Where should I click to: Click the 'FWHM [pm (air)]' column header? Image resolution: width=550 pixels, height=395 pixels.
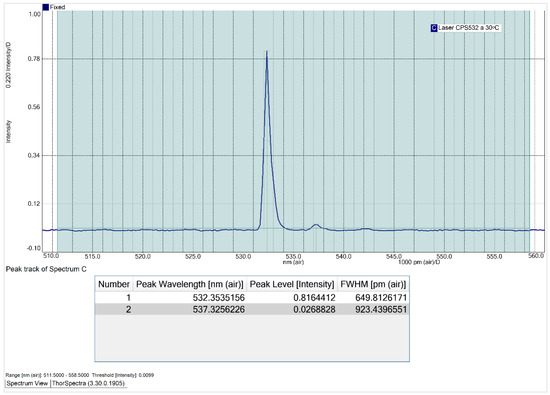[373, 284]
